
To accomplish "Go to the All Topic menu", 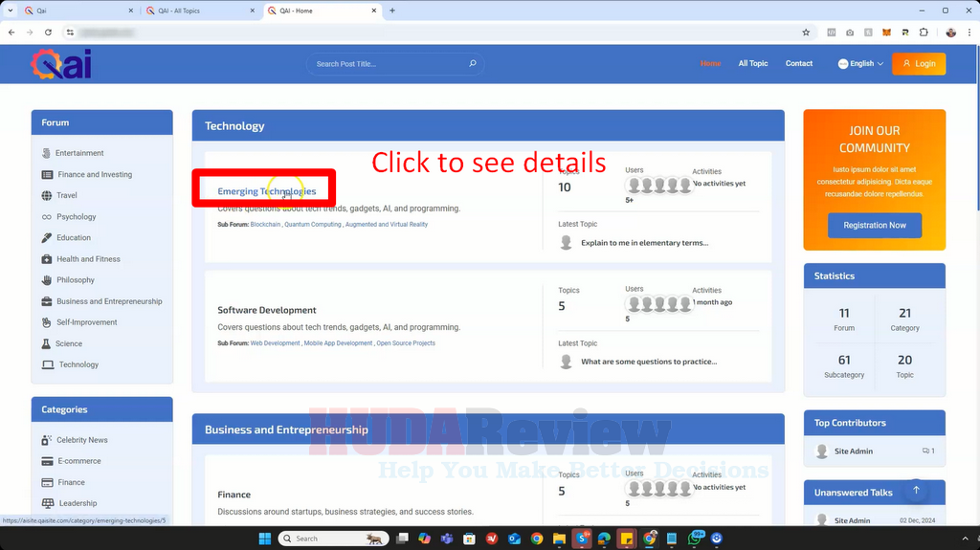I will pos(753,64).
